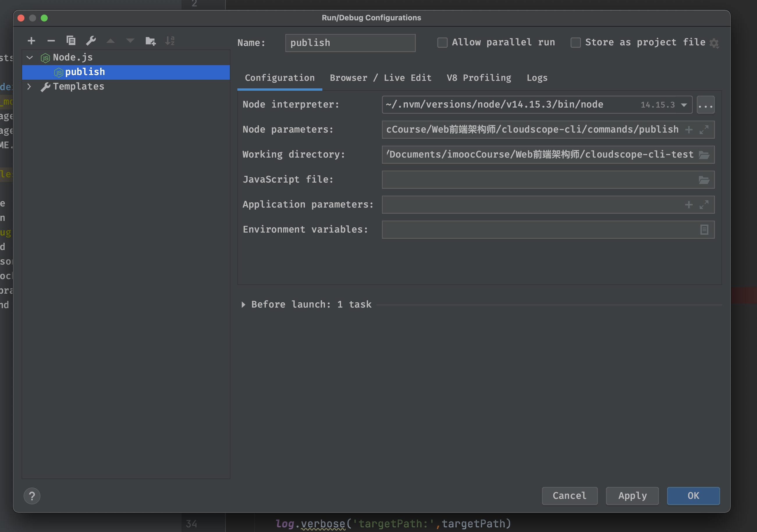Image resolution: width=757 pixels, height=532 pixels.
Task: Move configuration up arrow
Action: 111,41
